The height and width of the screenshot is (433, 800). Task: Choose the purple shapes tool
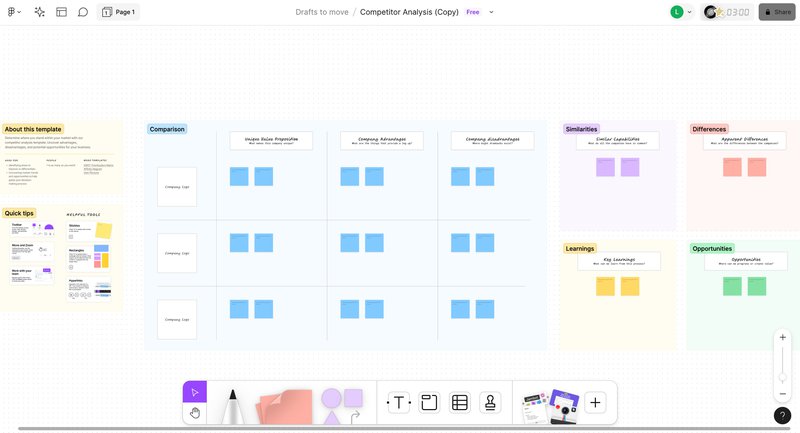[x=341, y=403]
